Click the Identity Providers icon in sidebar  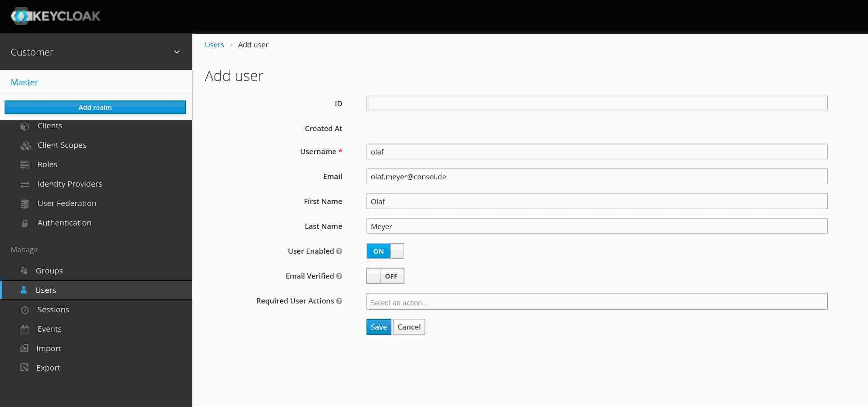[24, 183]
